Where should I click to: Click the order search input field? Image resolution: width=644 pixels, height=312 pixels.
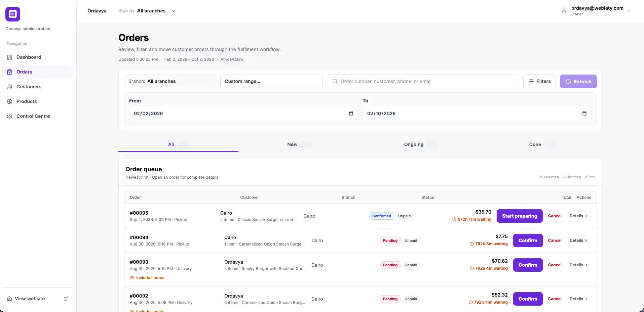pyautogui.click(x=423, y=81)
